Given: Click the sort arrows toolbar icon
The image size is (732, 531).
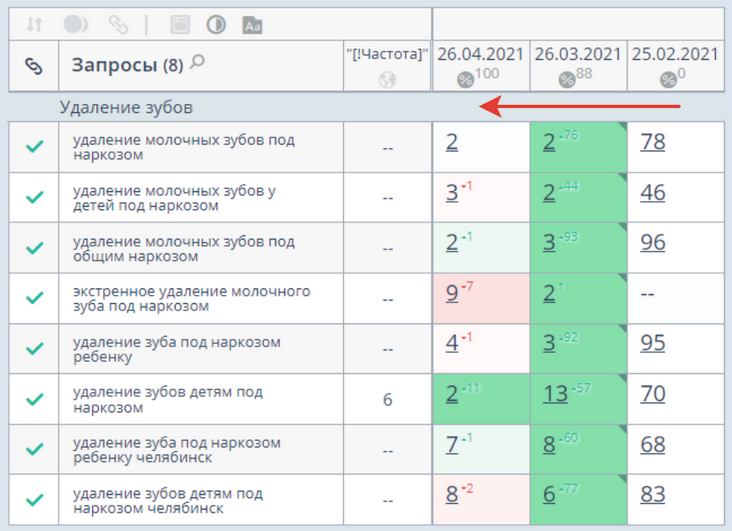Looking at the screenshot, I should (35, 24).
